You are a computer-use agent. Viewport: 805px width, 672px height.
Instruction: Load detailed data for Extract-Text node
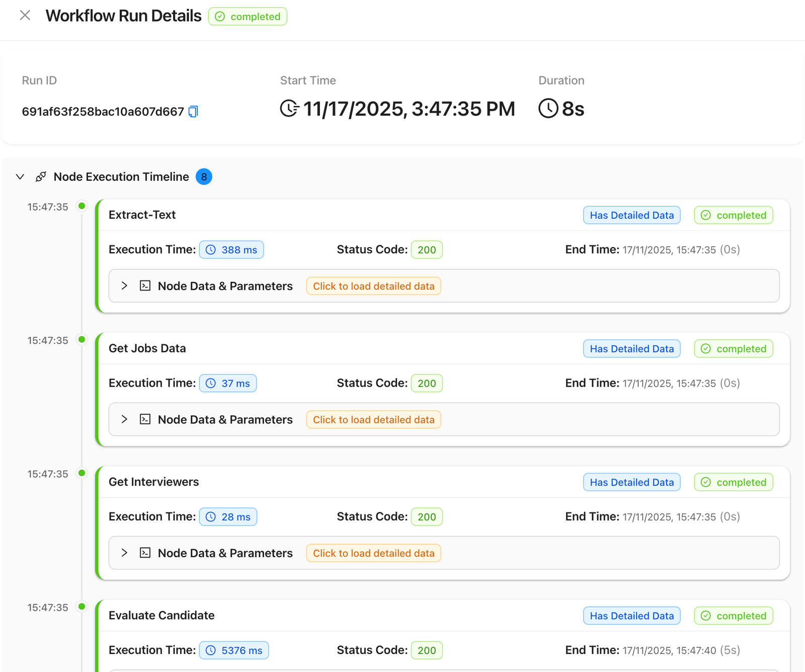(373, 286)
